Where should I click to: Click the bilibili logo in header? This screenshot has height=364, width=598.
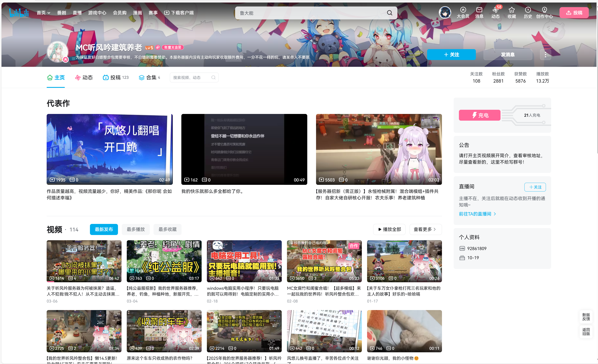[19, 13]
